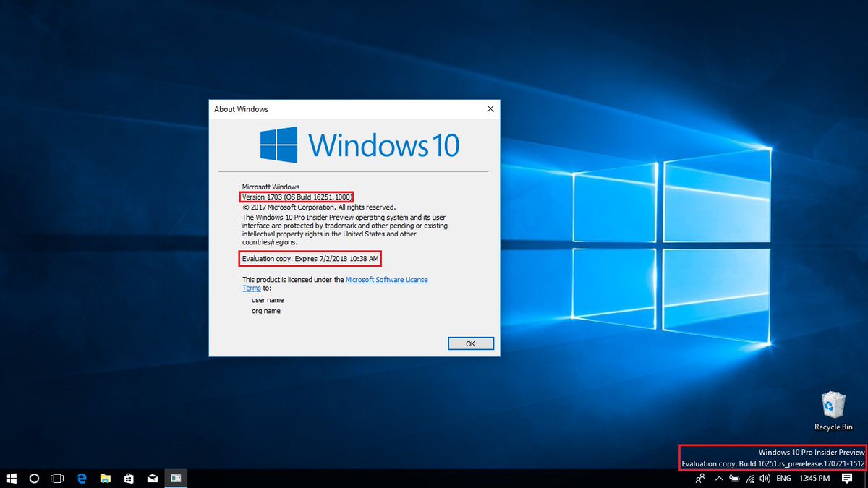The image size is (868, 488).
Task: Launch Microsoft Edge from taskbar
Action: coord(82,479)
